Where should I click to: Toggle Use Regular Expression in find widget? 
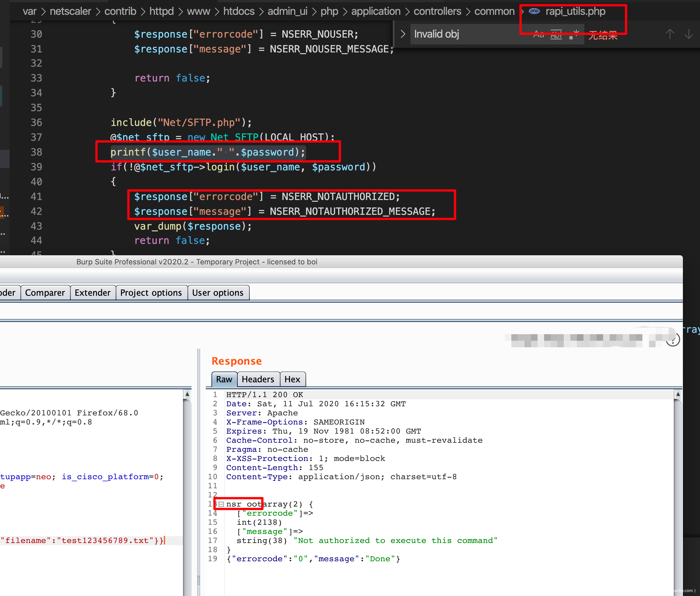click(x=574, y=34)
